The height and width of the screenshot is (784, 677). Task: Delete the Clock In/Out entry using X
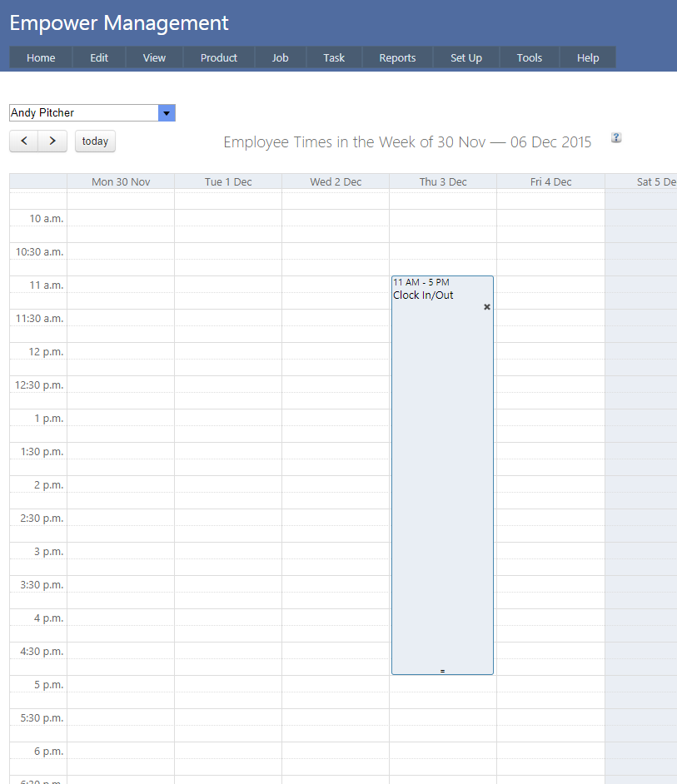point(487,307)
